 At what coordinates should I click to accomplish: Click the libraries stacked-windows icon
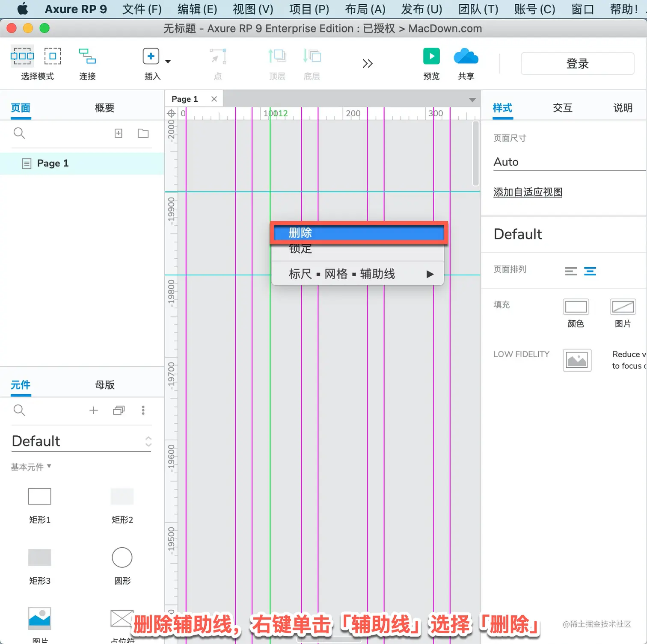click(119, 411)
